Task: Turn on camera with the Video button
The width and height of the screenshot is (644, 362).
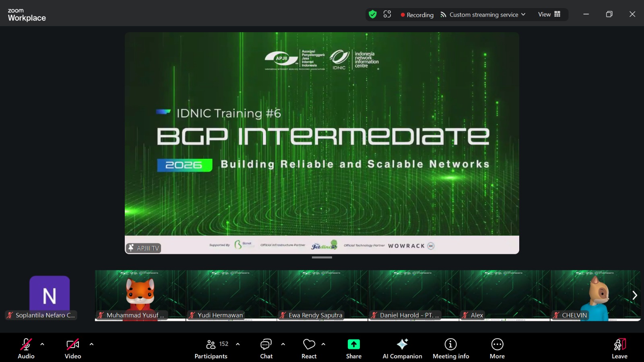Action: (73, 349)
